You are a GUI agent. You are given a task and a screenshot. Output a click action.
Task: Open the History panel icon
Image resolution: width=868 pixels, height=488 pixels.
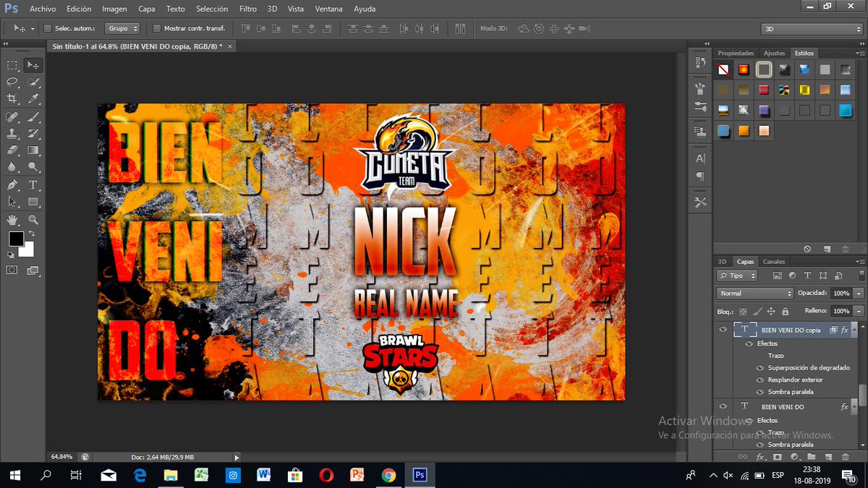tap(699, 63)
